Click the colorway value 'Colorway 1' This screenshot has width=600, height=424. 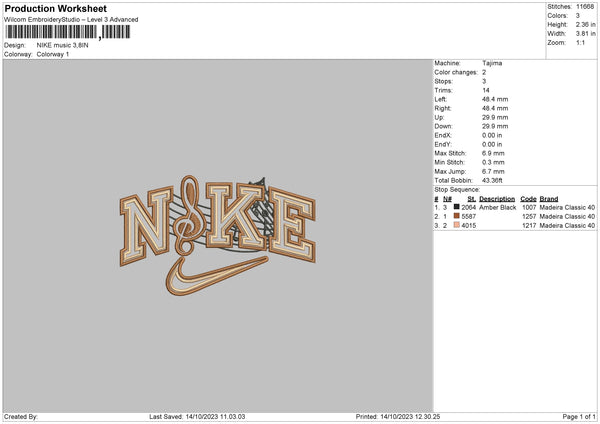point(53,54)
